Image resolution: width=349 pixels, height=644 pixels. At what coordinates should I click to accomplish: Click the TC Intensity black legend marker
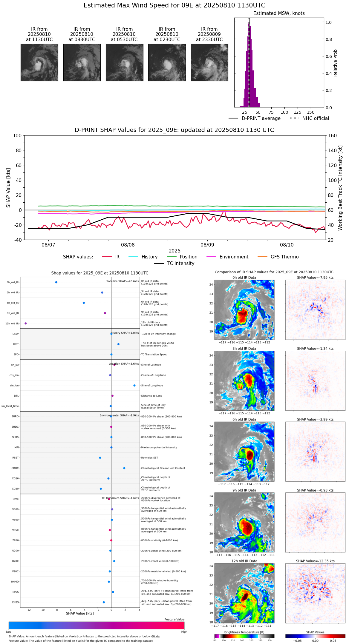159,263
